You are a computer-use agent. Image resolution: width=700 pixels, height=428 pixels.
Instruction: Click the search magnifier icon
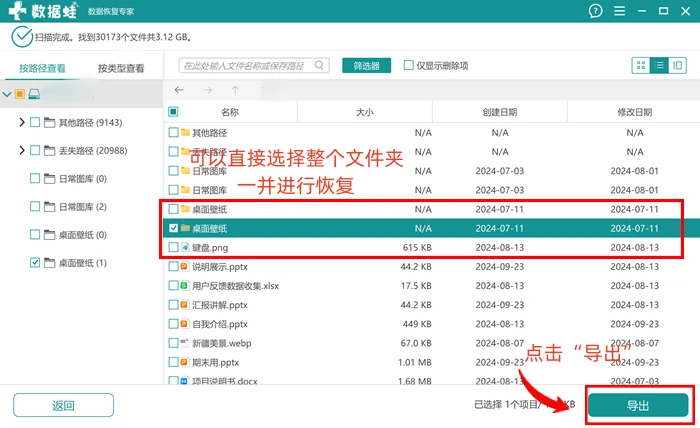(x=319, y=65)
